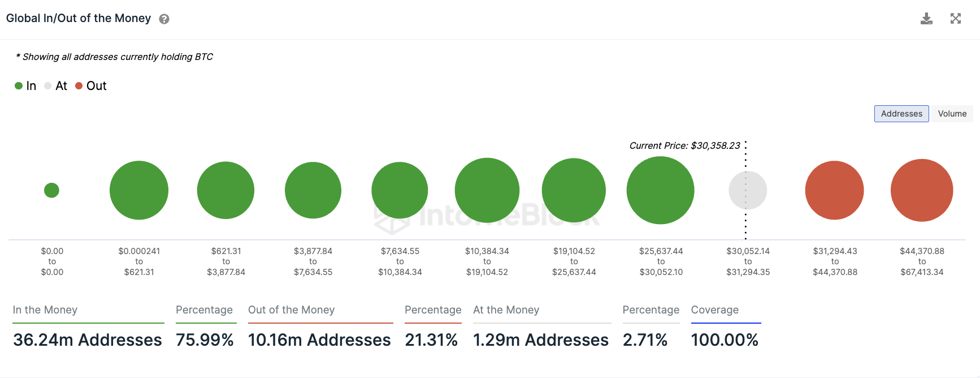Expand chart to fullscreen view

tap(956, 19)
